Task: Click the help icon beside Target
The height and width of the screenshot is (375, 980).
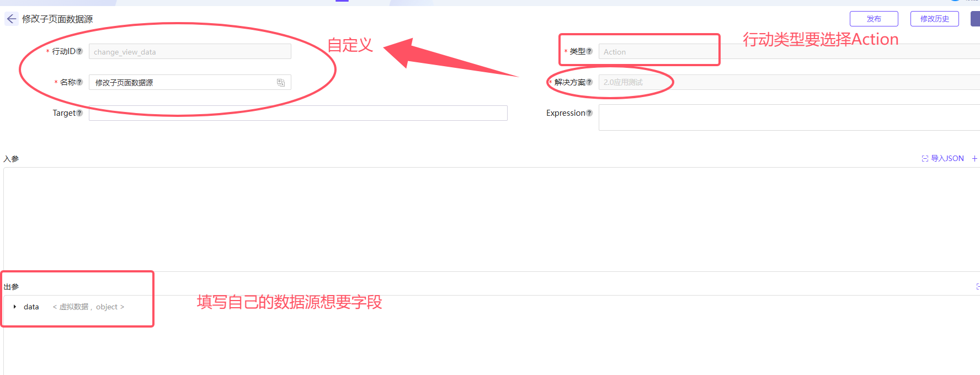Action: (79, 113)
